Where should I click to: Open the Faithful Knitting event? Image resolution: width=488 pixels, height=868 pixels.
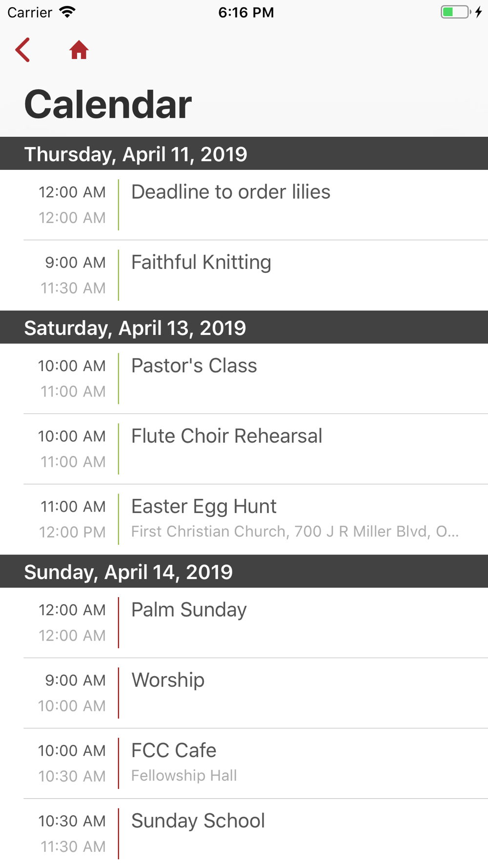coord(256,275)
